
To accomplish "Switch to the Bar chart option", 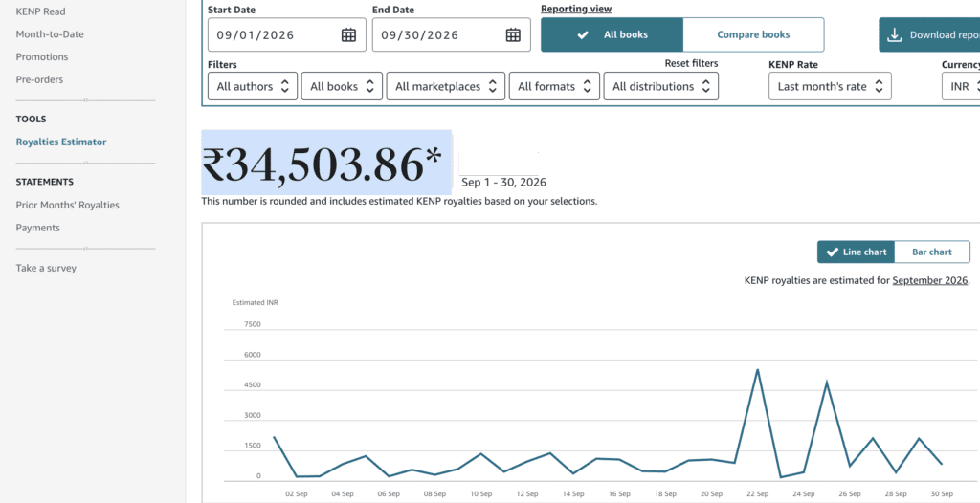I will [932, 251].
